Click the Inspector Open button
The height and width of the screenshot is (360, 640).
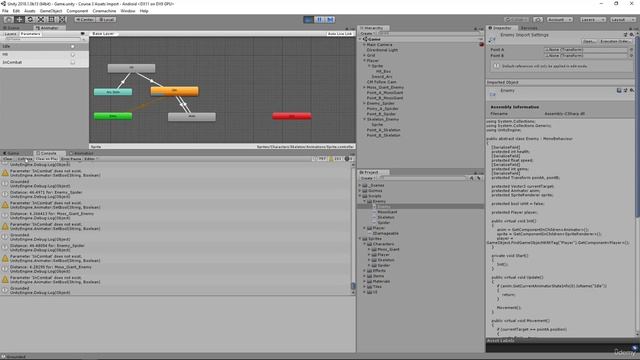[589, 42]
